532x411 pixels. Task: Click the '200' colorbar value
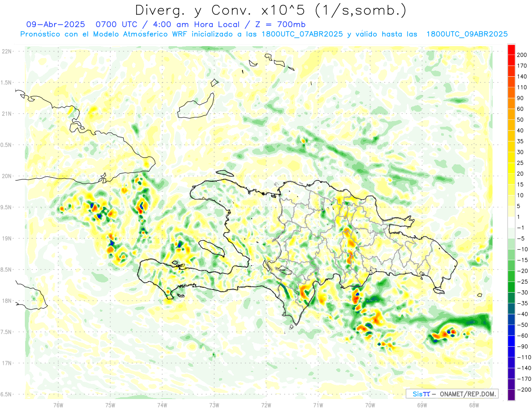(x=522, y=54)
